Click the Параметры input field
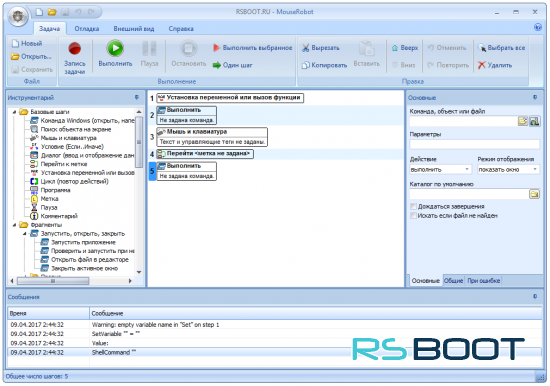 [x=475, y=144]
